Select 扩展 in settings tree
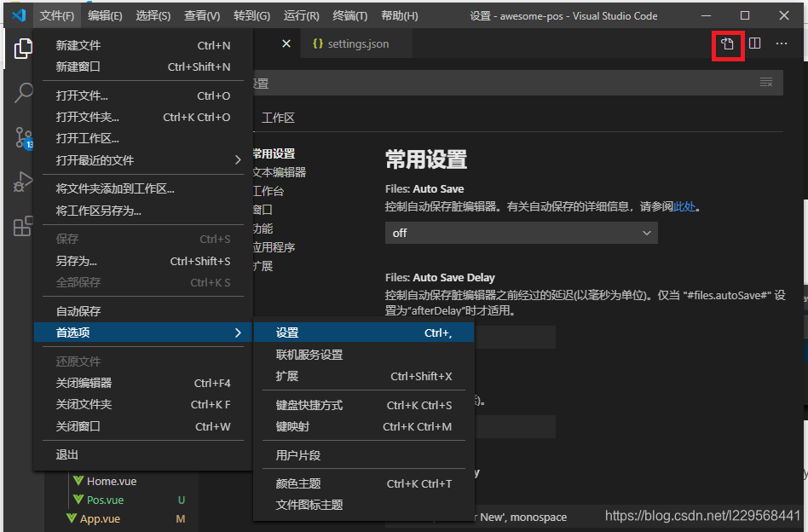 point(263,266)
